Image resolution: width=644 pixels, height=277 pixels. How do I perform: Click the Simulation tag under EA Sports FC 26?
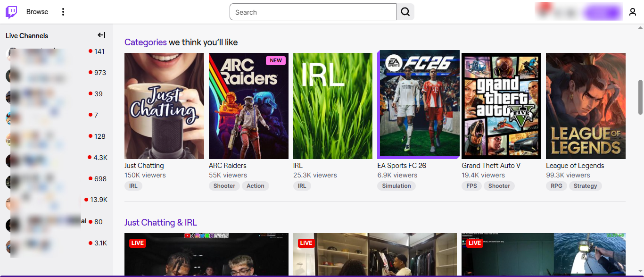pos(396,186)
